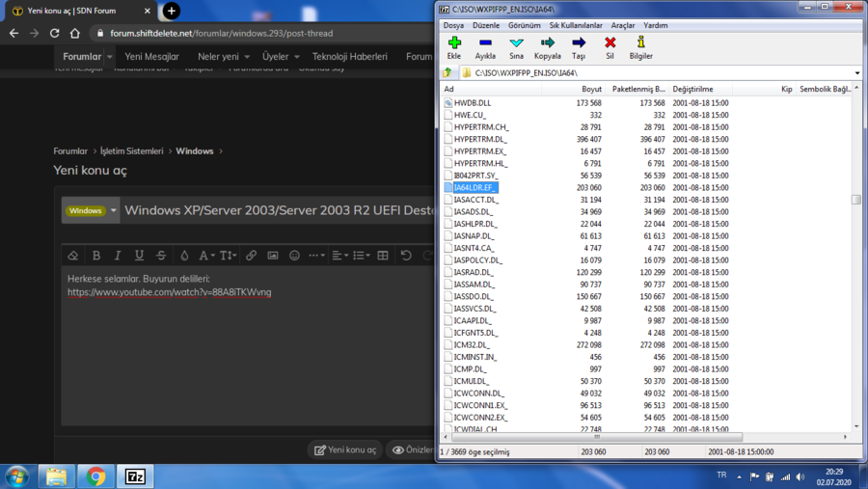Image resolution: width=868 pixels, height=489 pixels.
Task: Click the Yeni konu aç submit button
Action: (x=345, y=449)
